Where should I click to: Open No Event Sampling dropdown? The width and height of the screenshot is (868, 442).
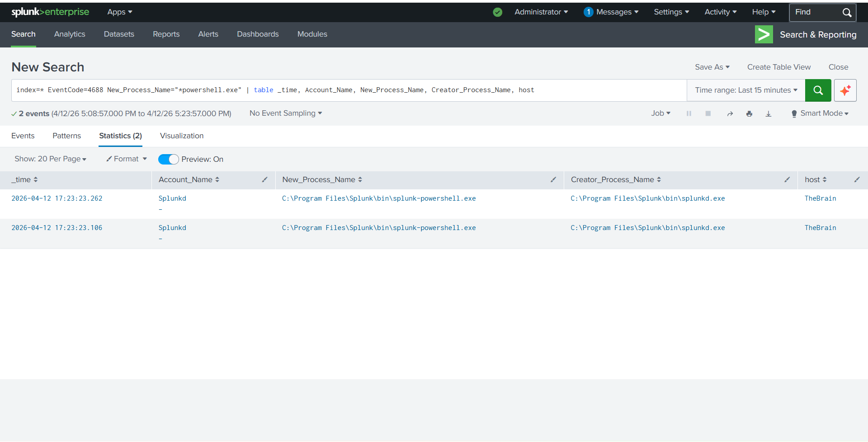coord(286,113)
